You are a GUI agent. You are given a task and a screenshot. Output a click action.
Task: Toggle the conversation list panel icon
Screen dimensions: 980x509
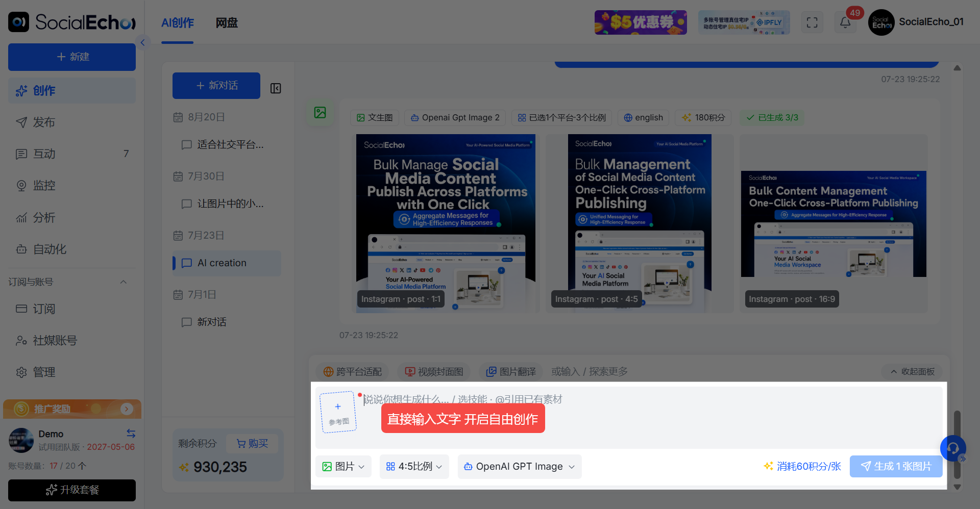tap(276, 88)
